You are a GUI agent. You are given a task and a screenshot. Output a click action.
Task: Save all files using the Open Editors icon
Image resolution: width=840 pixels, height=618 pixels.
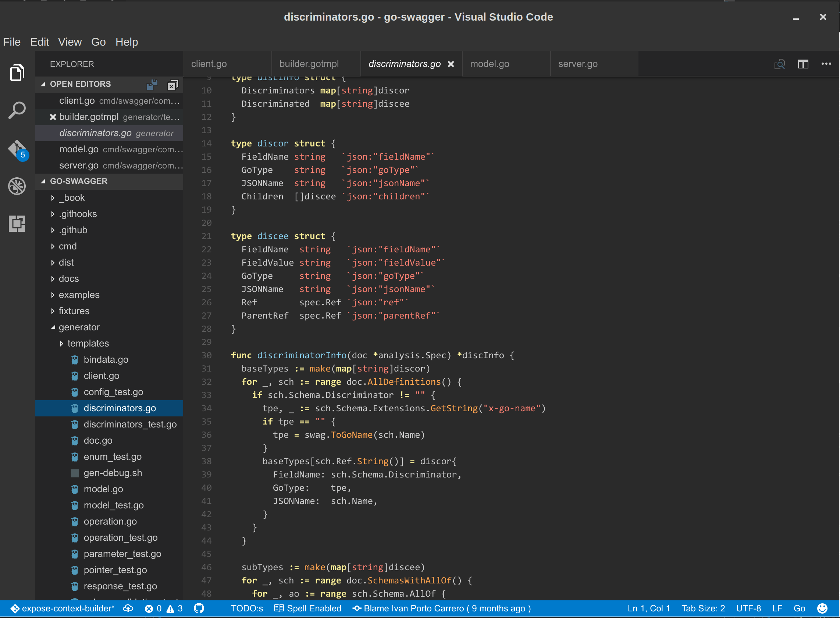(x=152, y=85)
